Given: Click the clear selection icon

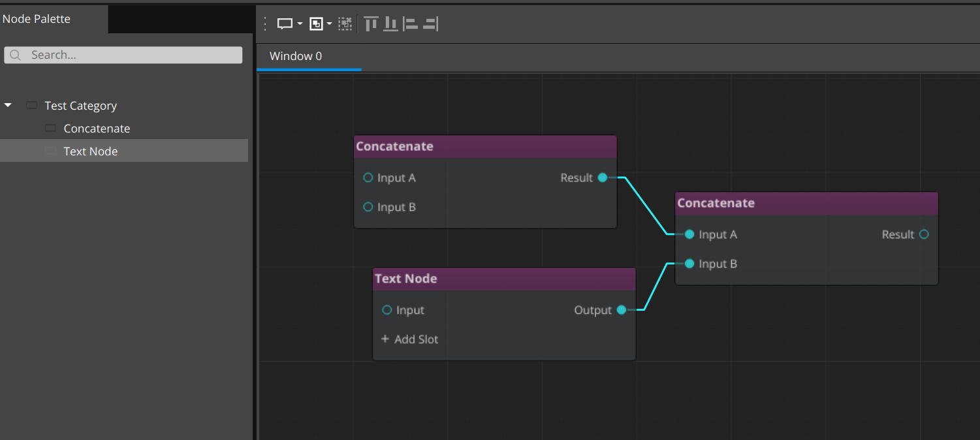Looking at the screenshot, I should click(345, 23).
